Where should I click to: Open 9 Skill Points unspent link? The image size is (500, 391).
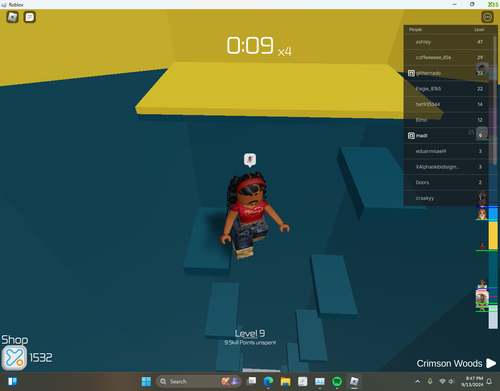coord(250,342)
